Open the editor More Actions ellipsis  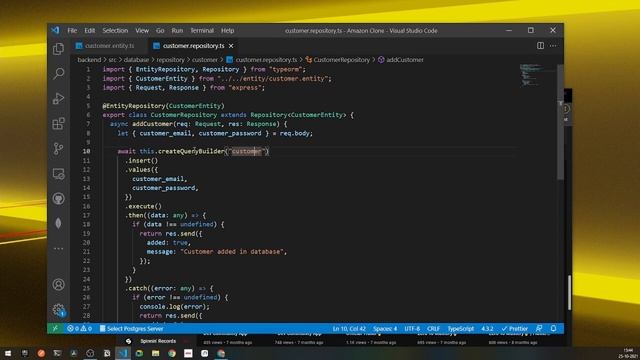[x=553, y=46]
